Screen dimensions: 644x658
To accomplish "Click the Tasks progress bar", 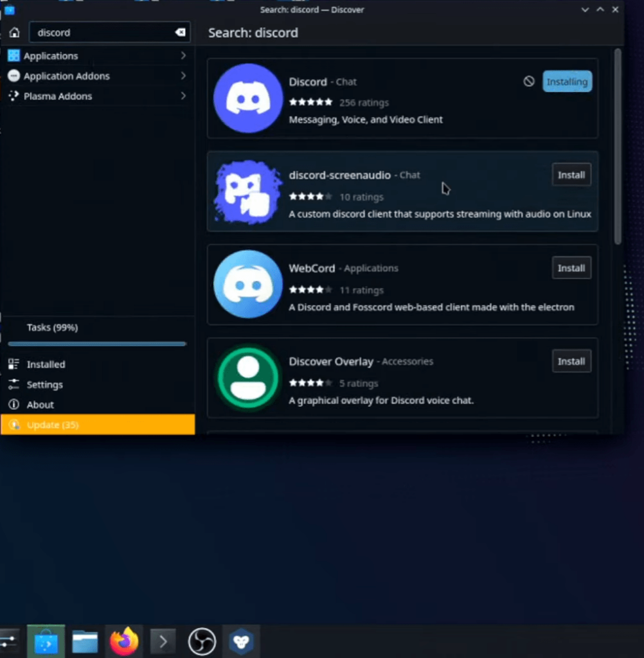I will tap(97, 344).
